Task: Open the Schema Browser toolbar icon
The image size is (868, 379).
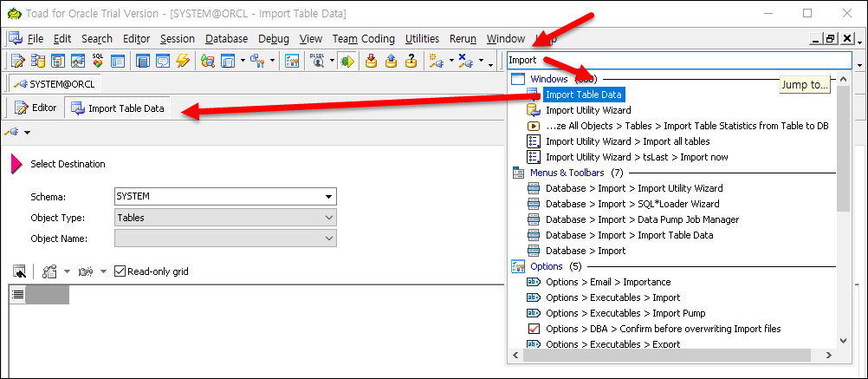Action: [37, 61]
